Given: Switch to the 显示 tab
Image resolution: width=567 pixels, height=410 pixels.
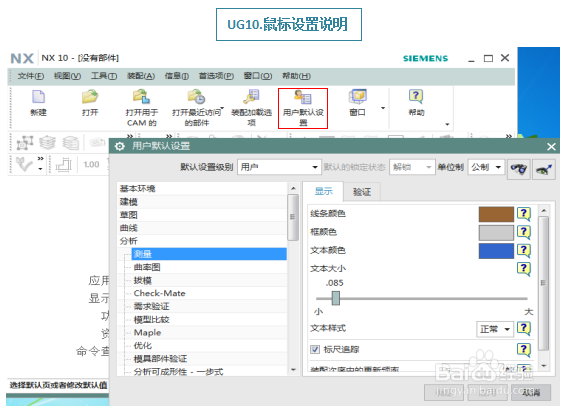Looking at the screenshot, I should (x=323, y=191).
